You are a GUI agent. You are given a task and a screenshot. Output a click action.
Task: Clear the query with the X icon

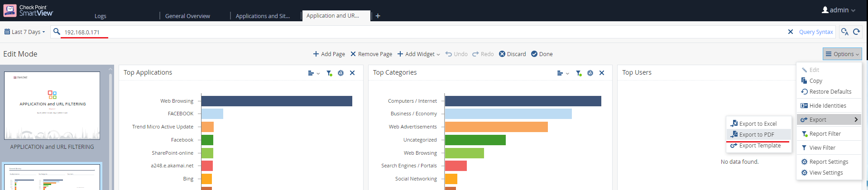click(791, 32)
